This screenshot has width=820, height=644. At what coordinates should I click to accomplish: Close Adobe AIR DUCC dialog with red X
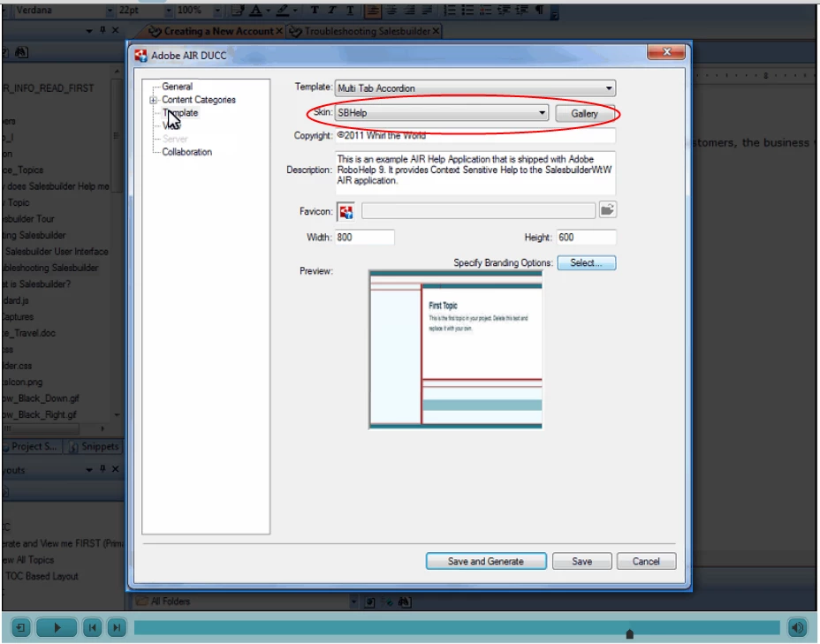point(666,52)
